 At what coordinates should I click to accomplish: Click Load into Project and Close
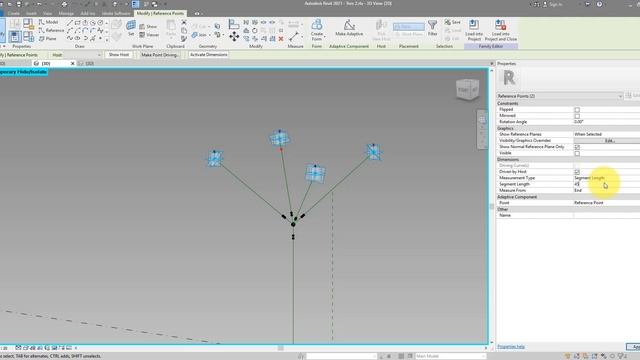(501, 30)
